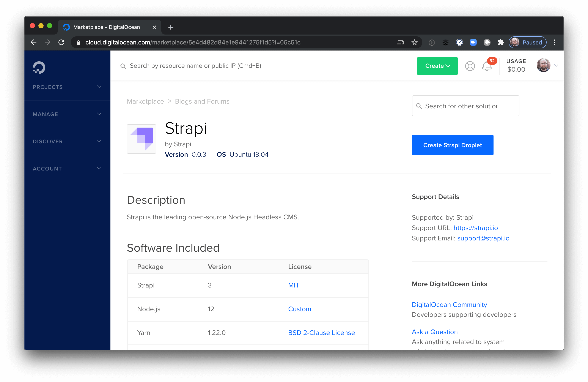
Task: Click the DigitalOcean logo in the sidebar
Action: click(39, 67)
